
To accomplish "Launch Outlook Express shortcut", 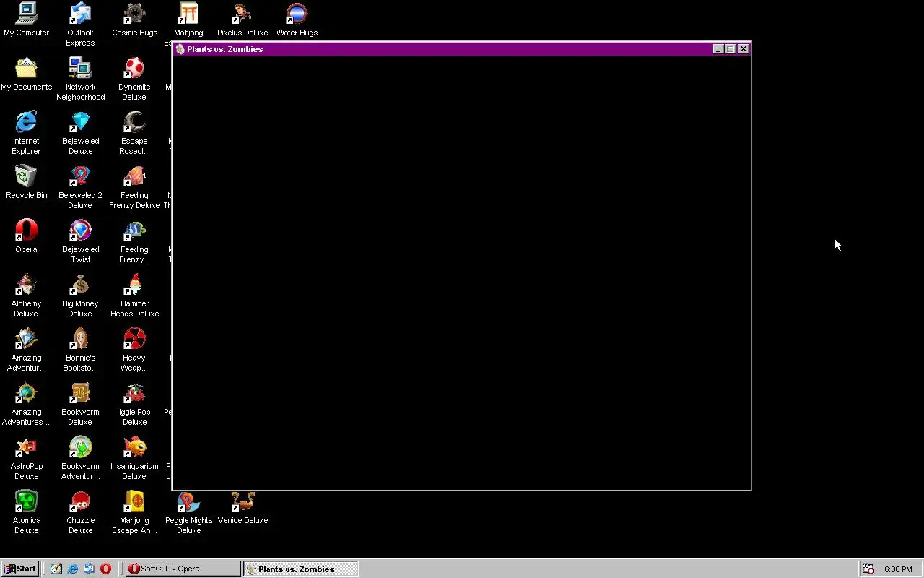I will pos(80,25).
